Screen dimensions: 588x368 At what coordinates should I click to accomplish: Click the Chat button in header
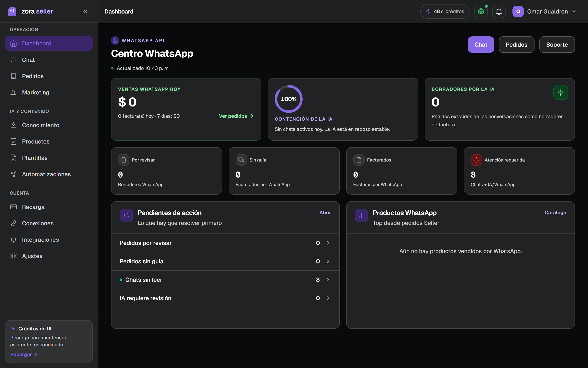pos(481,45)
